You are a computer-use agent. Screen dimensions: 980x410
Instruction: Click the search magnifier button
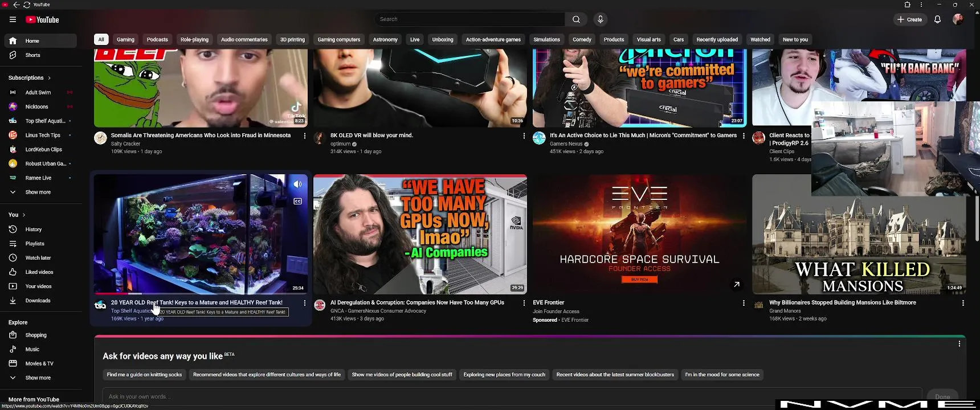pos(576,19)
